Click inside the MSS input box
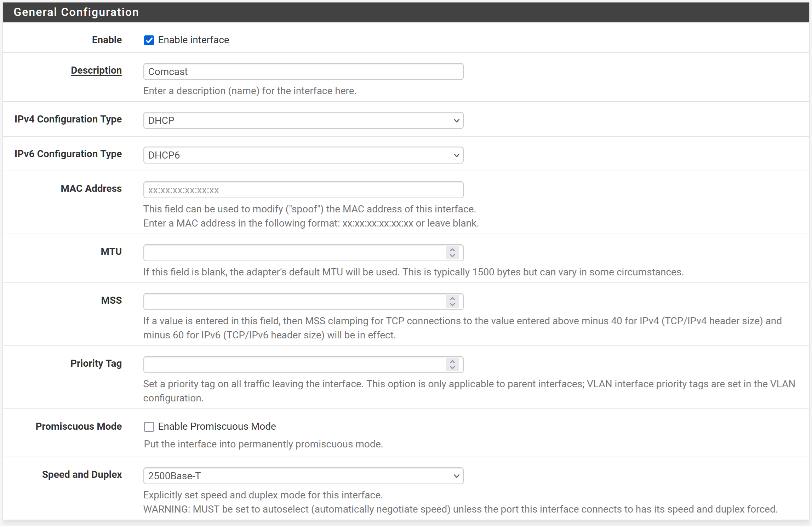 pos(294,302)
